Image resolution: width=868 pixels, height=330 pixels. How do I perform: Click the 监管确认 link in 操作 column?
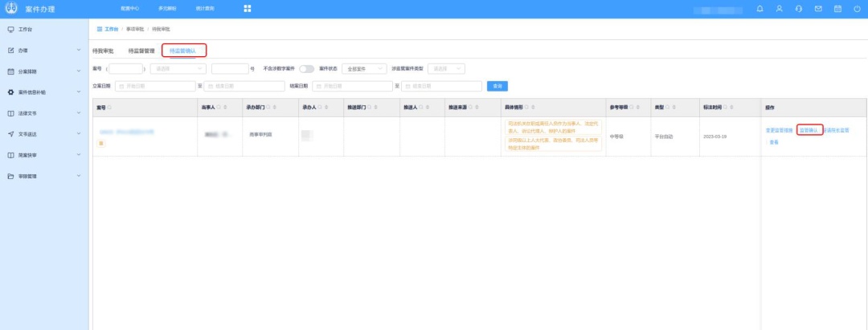[809, 130]
